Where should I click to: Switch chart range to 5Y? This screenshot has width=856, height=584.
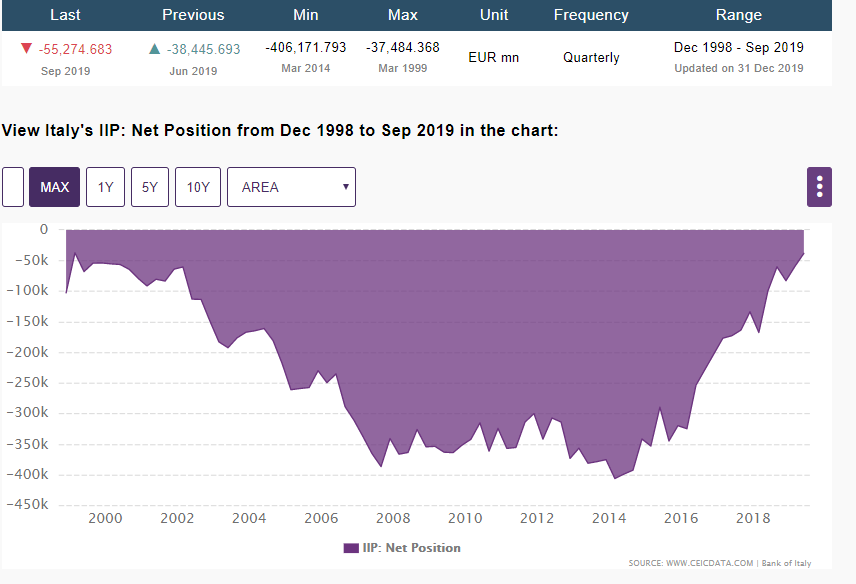point(149,187)
